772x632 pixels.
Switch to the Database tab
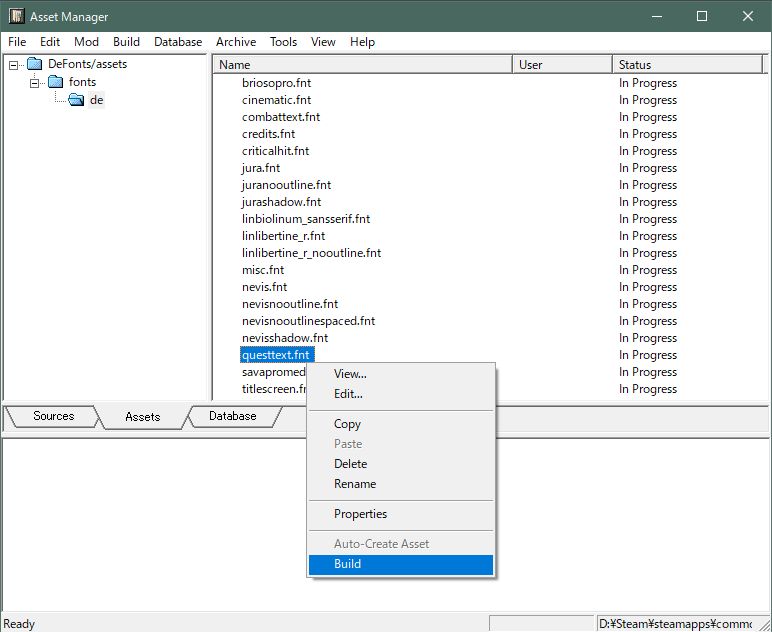232,416
